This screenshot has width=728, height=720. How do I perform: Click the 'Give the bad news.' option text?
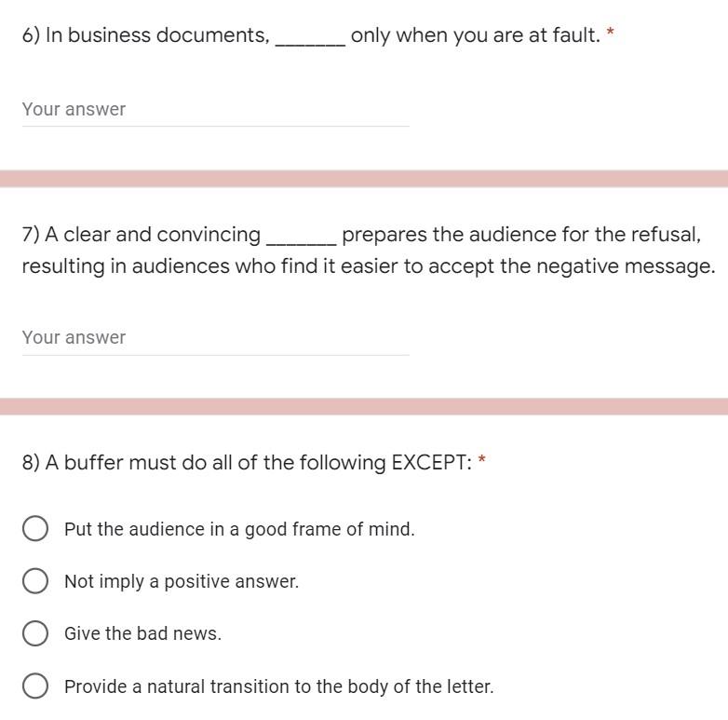tap(142, 633)
